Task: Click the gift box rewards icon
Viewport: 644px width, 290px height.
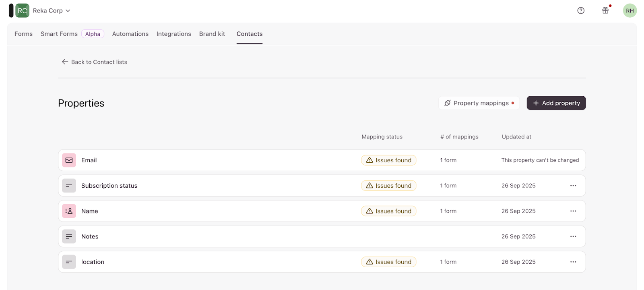Action: coord(605,11)
